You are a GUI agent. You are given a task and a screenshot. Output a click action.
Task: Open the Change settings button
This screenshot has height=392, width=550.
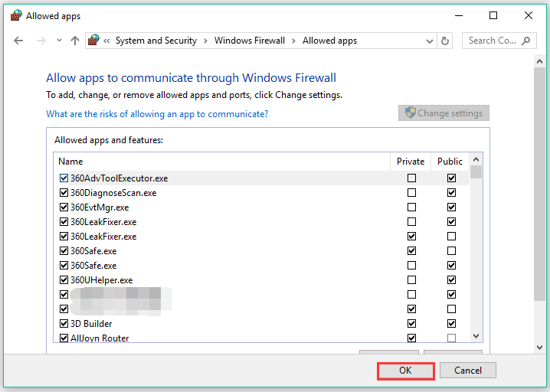tap(444, 113)
